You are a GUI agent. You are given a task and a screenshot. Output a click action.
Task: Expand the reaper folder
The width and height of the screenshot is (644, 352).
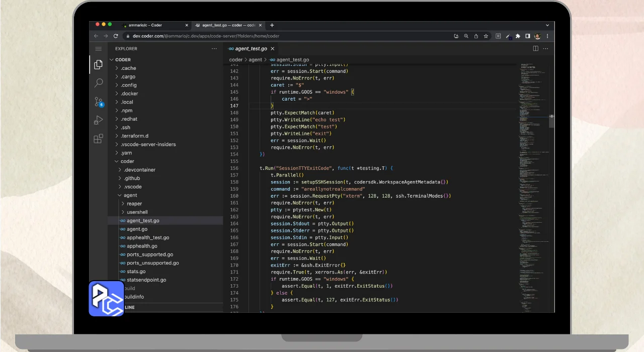(134, 204)
